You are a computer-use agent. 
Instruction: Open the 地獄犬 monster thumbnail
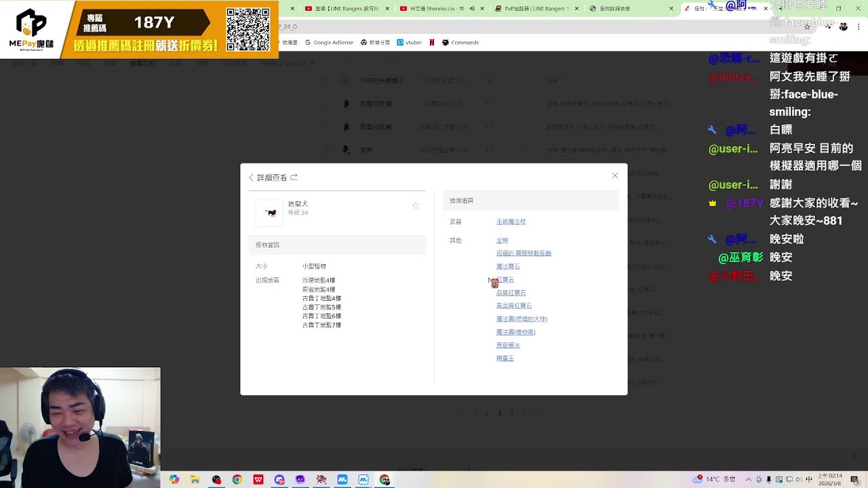pos(269,212)
